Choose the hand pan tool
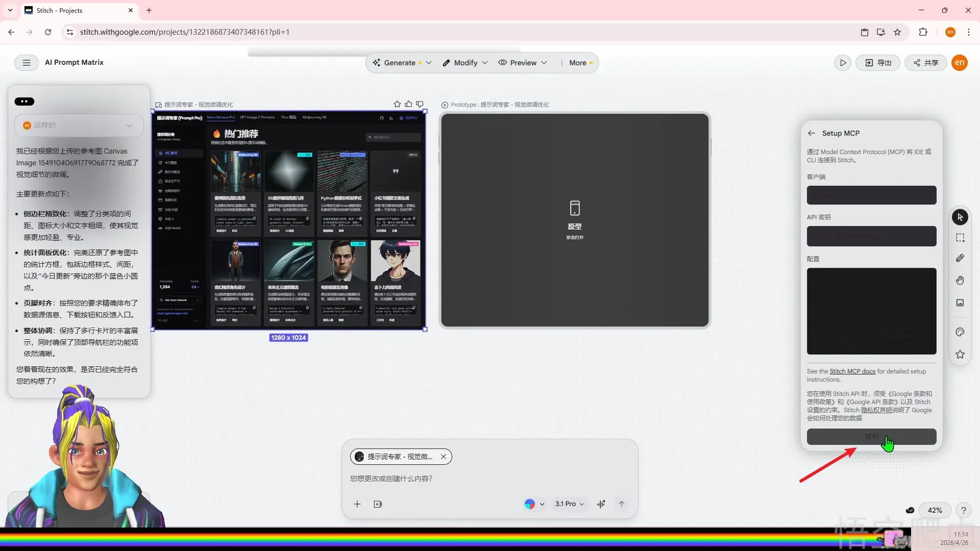Image resolution: width=980 pixels, height=551 pixels. [x=960, y=281]
